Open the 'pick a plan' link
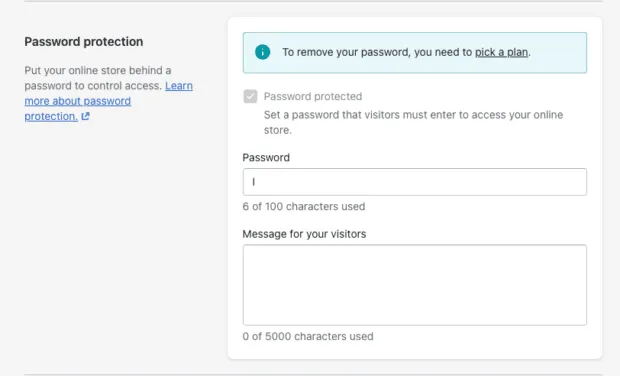The width and height of the screenshot is (620, 376). (x=501, y=52)
